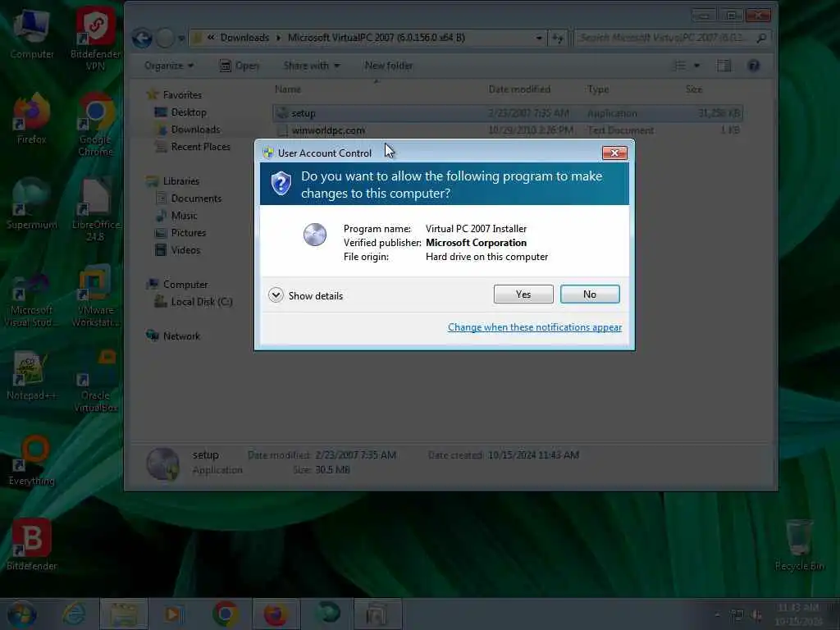
Task: Click the Explorer search field
Action: click(x=672, y=38)
